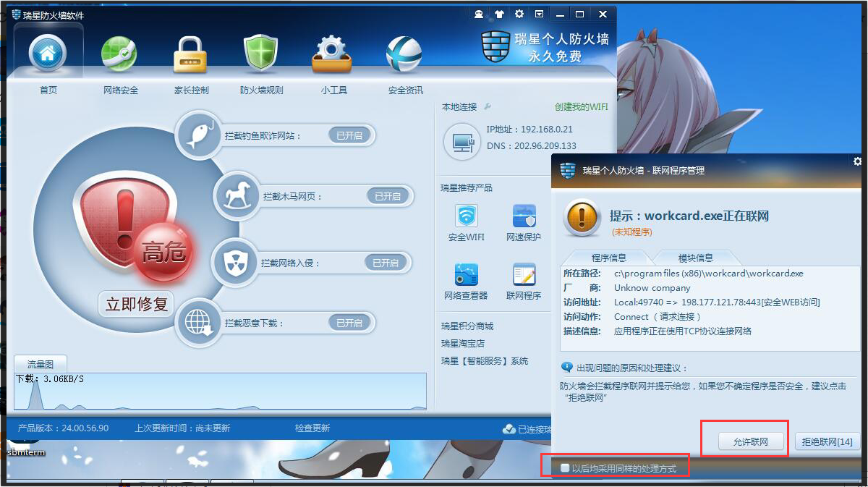Switch to 模块信息 tab
The height and width of the screenshot is (487, 868).
[x=695, y=258]
